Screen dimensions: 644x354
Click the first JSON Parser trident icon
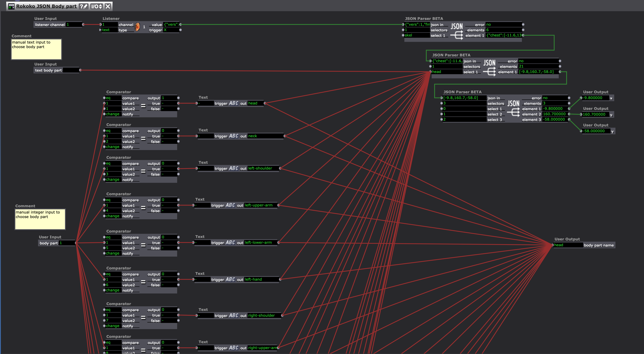click(x=457, y=35)
